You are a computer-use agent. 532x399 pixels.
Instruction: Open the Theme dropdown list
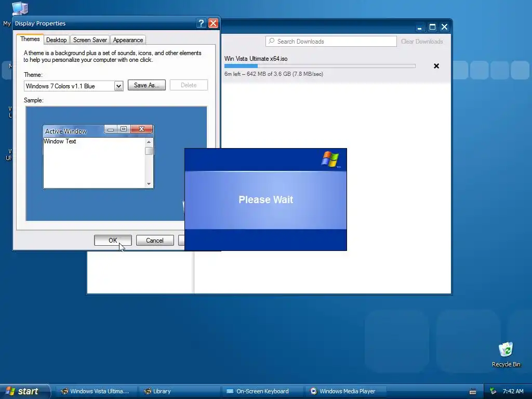tap(118, 86)
